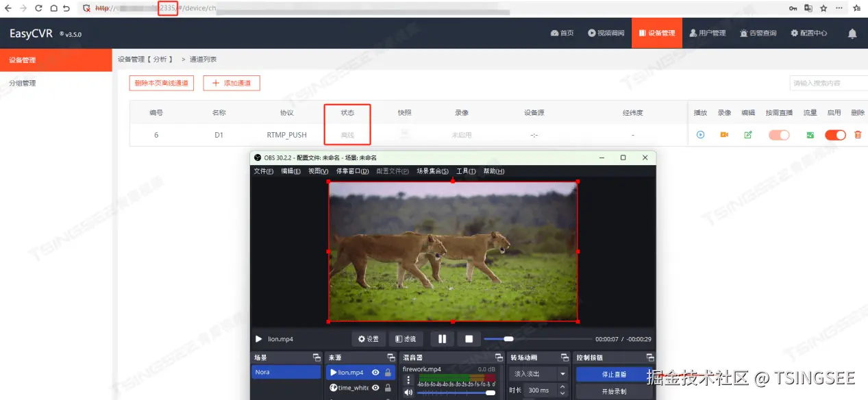Go to the browser home page icon
Viewport: 868px width, 400px height.
53,8
